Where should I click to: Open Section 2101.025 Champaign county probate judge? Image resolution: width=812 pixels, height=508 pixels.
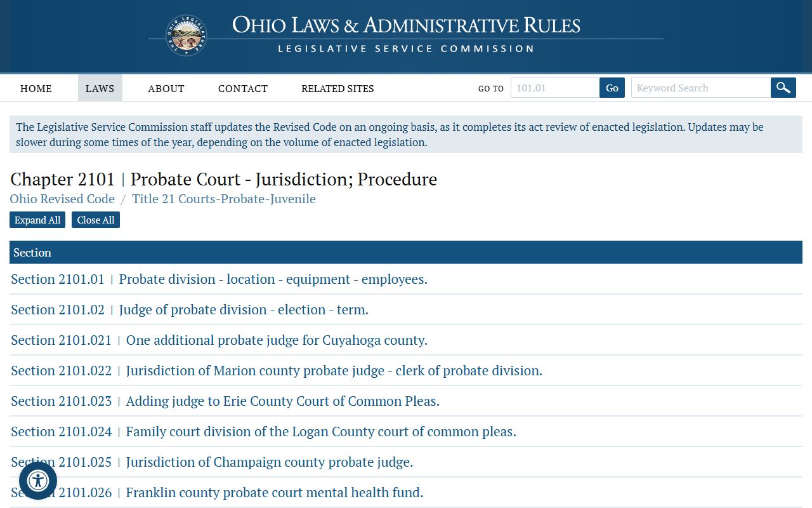click(212, 462)
